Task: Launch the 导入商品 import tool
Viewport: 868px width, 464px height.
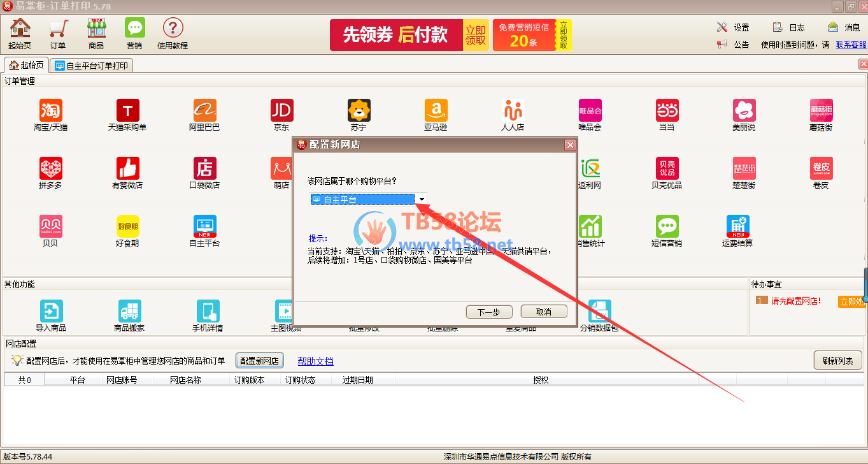Action: point(50,311)
